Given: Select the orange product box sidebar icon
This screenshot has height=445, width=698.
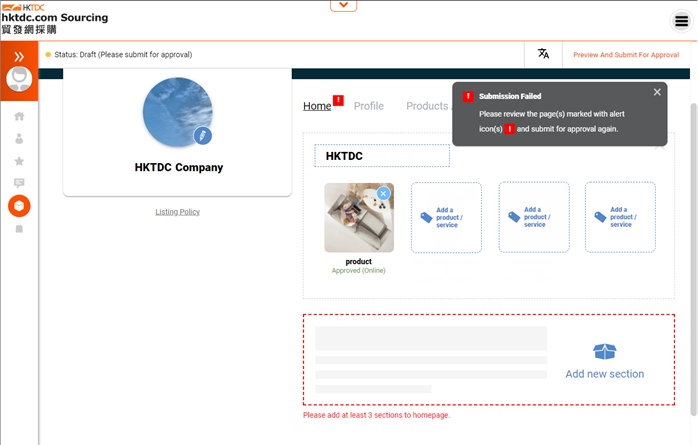Looking at the screenshot, I should (x=19, y=206).
